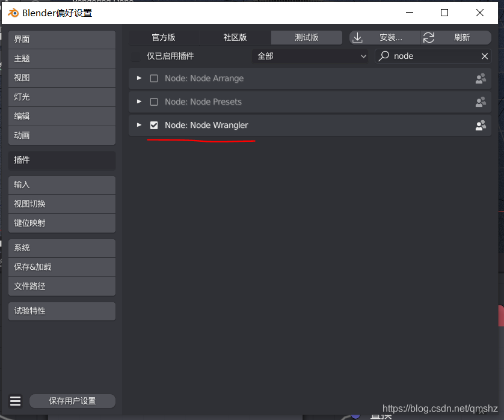Click the magnifier icon in search box
Image resolution: width=504 pixels, height=420 pixels.
pos(384,56)
